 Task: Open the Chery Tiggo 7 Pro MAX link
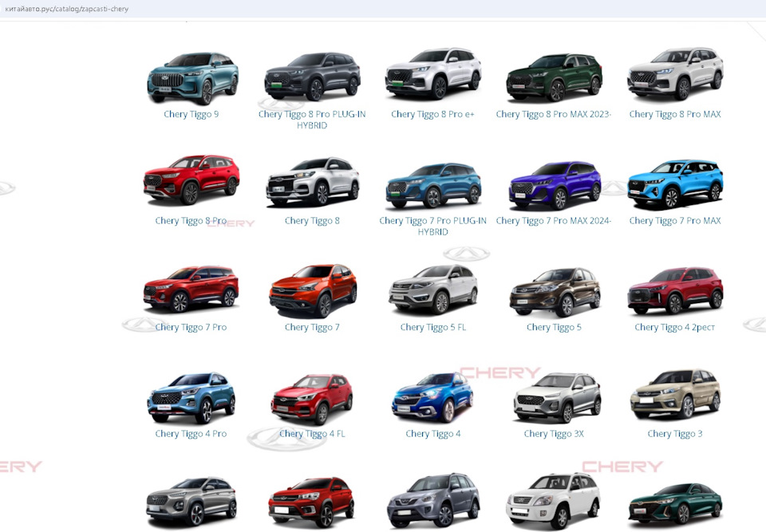pyautogui.click(x=675, y=221)
